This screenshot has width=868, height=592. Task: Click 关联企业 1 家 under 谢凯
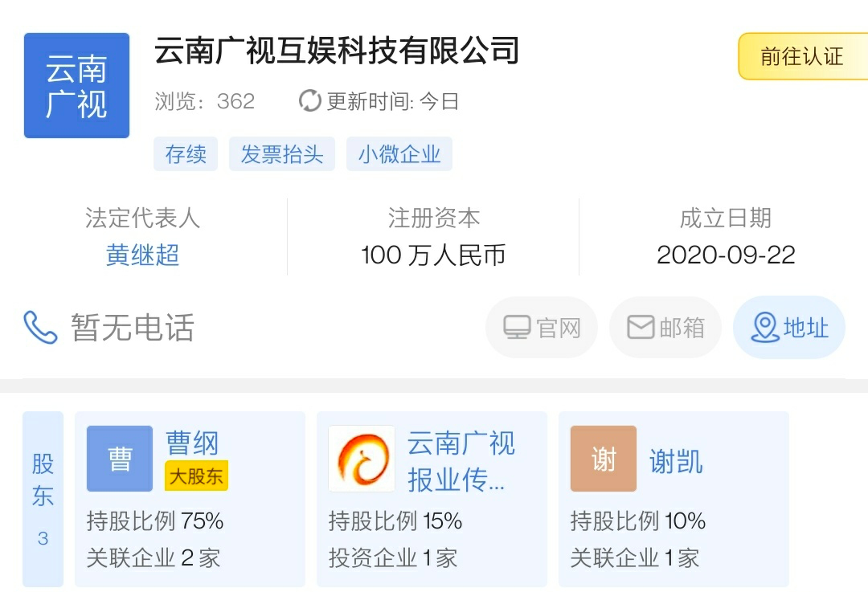635,557
